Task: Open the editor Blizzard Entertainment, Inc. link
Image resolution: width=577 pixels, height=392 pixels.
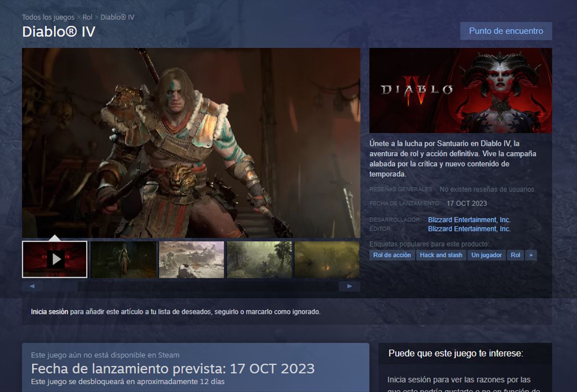Action: 469,229
